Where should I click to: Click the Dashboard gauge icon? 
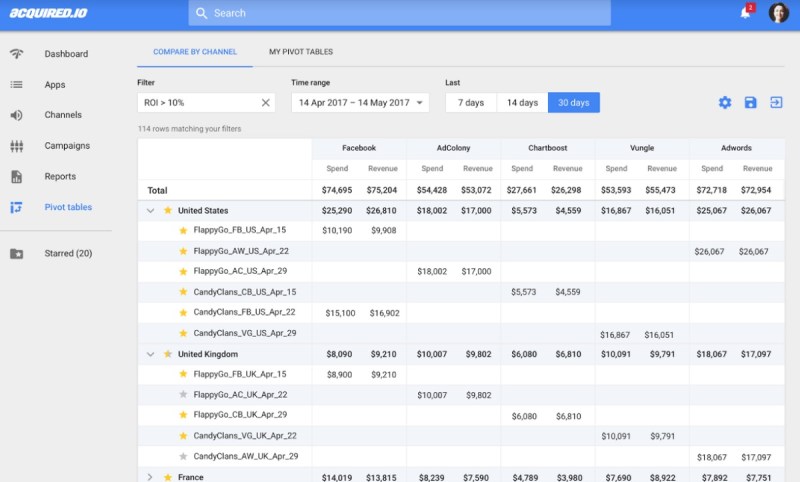(x=16, y=54)
